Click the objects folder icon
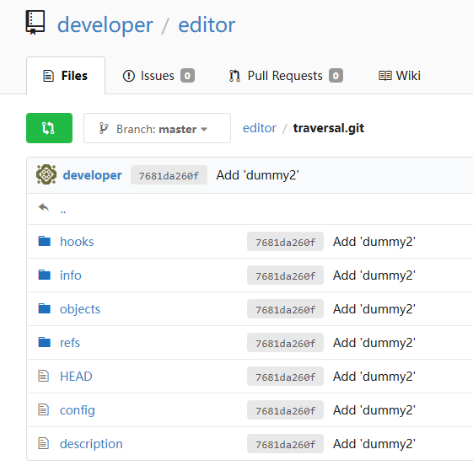This screenshot has height=476, width=473. [45, 308]
